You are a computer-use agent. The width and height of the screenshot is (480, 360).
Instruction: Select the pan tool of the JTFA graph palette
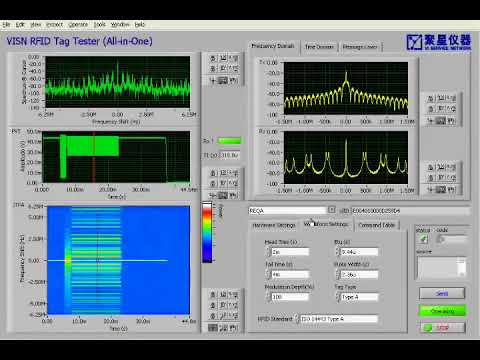coord(234,327)
